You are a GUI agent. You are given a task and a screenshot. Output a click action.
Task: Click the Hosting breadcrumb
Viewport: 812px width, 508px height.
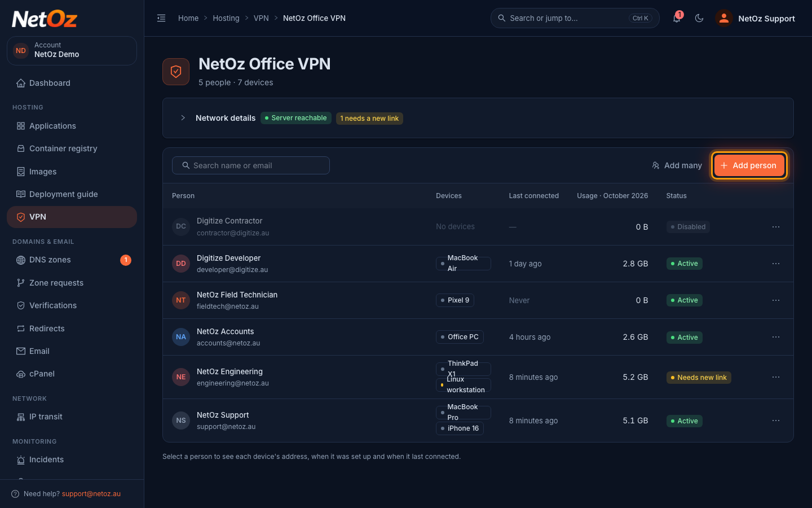pyautogui.click(x=226, y=18)
